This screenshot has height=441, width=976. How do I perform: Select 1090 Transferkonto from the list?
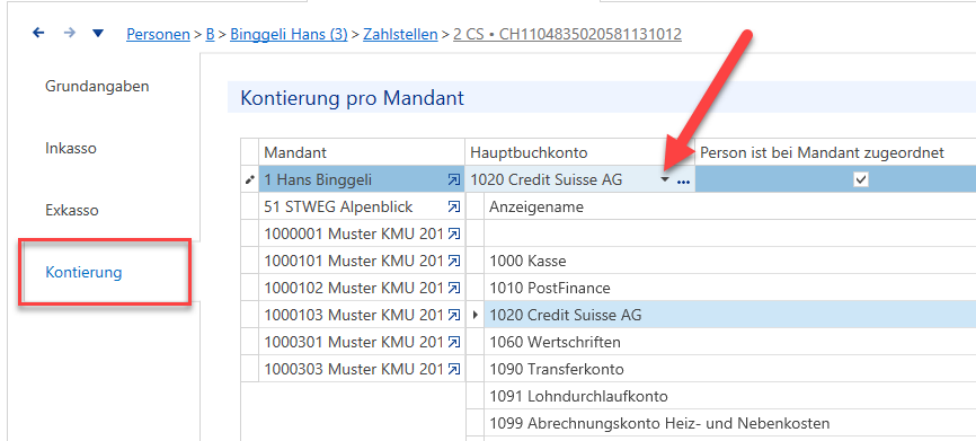(x=730, y=369)
